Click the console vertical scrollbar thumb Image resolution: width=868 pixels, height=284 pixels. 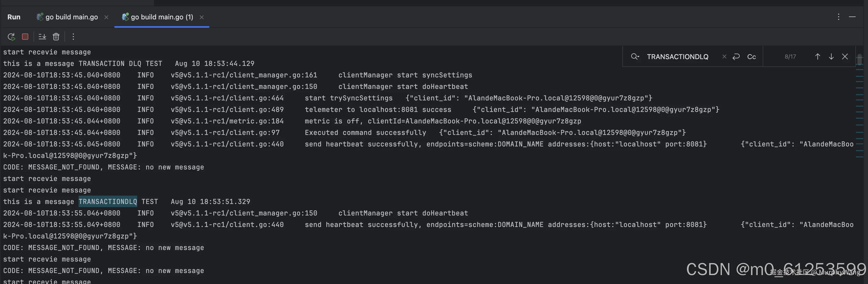(x=860, y=60)
